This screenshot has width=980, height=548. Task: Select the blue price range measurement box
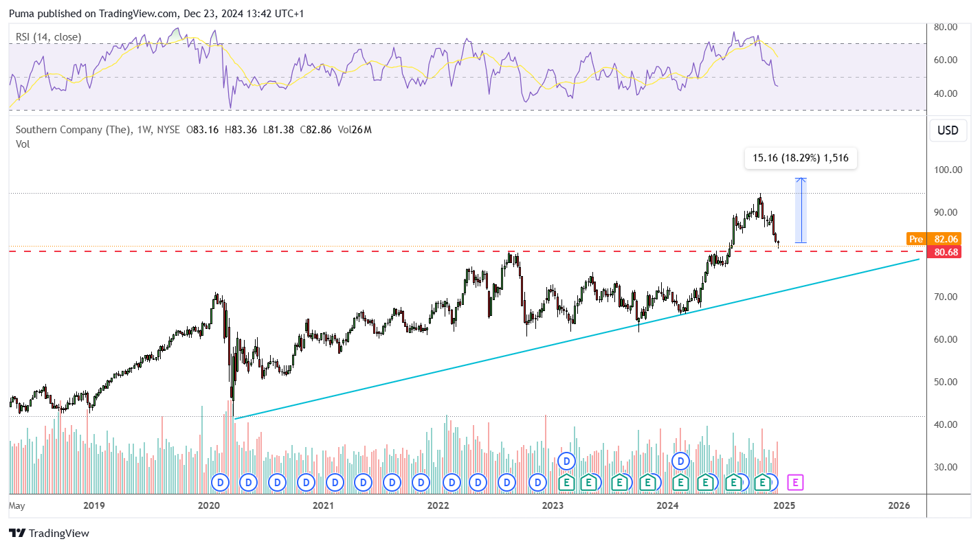pyautogui.click(x=801, y=210)
